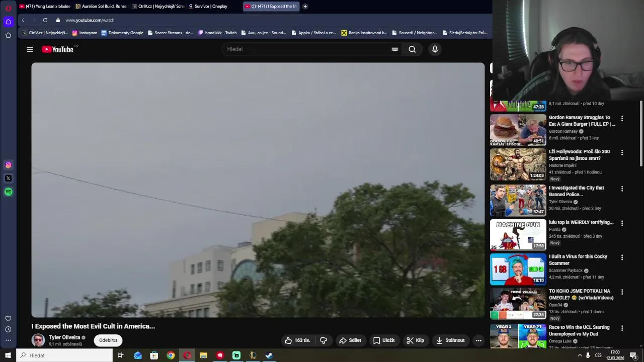
Task: Open the heart icon in Opera sidebar
Action: click(8, 319)
